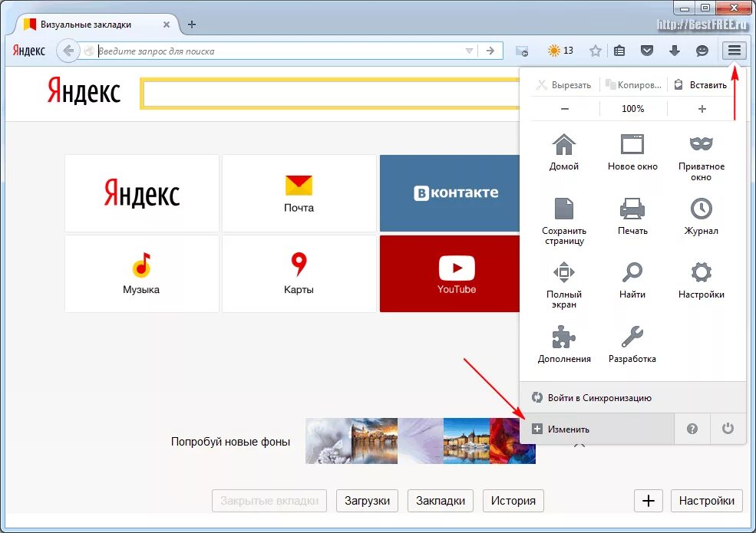The height and width of the screenshot is (533, 756).
Task: Select Копировать in the menu
Action: (633, 85)
